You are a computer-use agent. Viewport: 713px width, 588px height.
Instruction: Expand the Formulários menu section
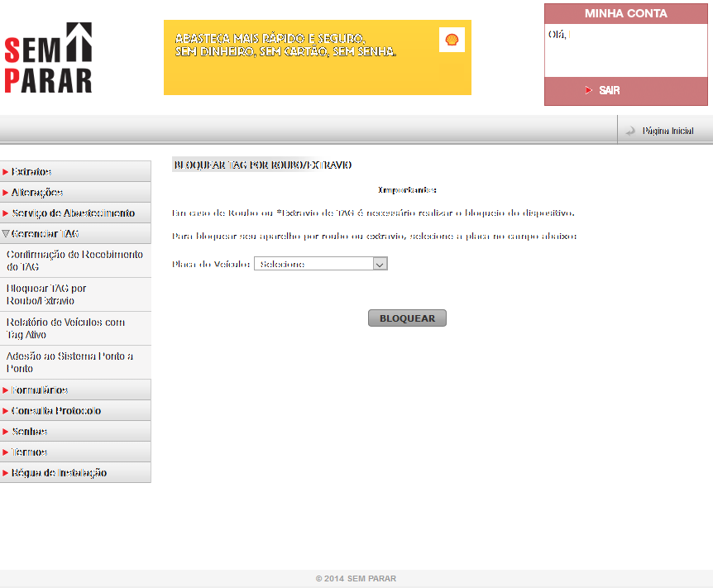click(75, 390)
